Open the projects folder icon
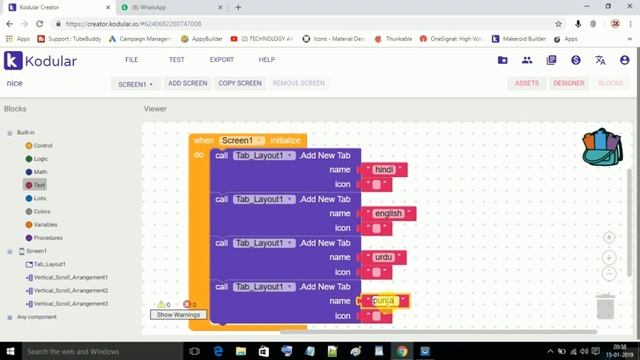 pos(502,60)
